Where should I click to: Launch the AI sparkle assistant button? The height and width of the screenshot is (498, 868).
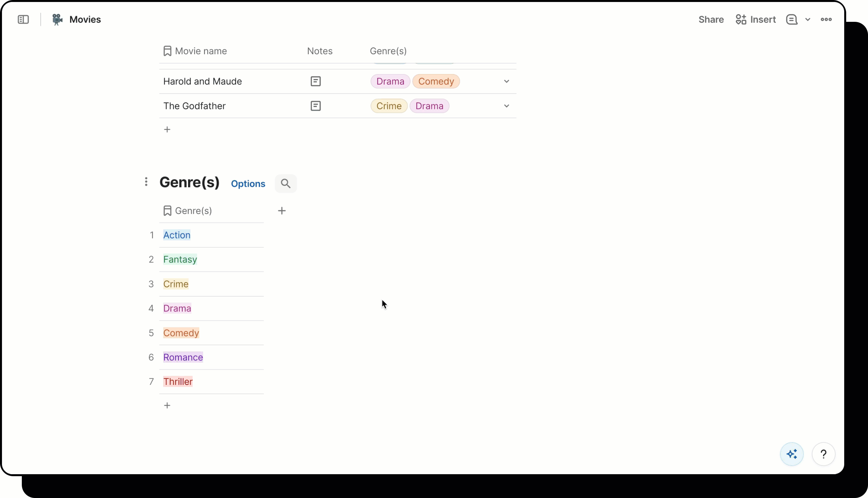pos(791,454)
